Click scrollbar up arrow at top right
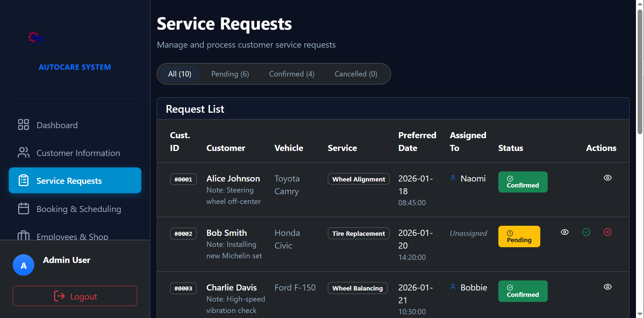644x318 pixels. [x=640, y=3]
